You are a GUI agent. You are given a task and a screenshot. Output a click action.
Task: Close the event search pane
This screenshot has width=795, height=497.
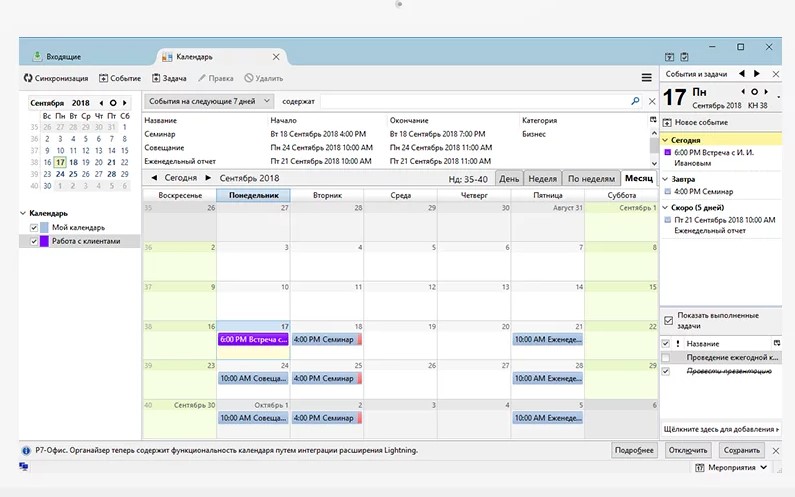point(652,101)
